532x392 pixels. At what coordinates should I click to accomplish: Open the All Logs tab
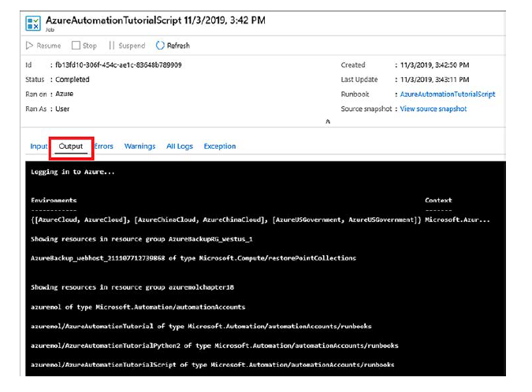click(x=180, y=146)
